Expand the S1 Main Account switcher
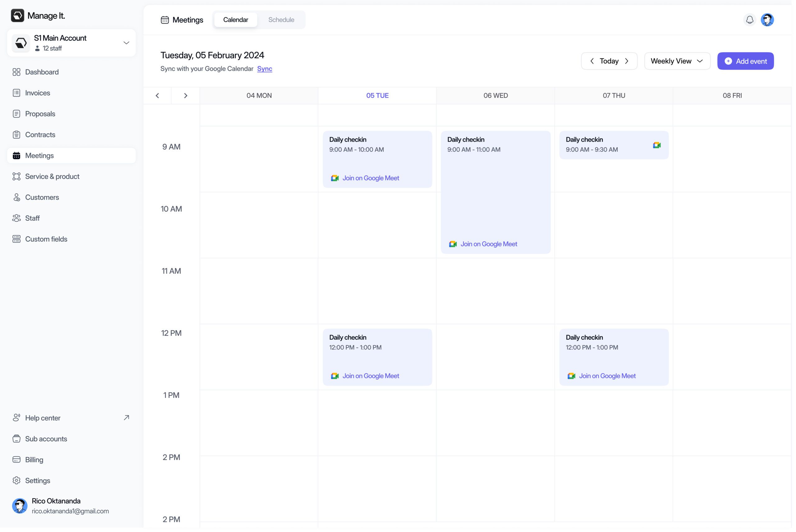Viewport: 796px width, 532px height. (x=126, y=43)
